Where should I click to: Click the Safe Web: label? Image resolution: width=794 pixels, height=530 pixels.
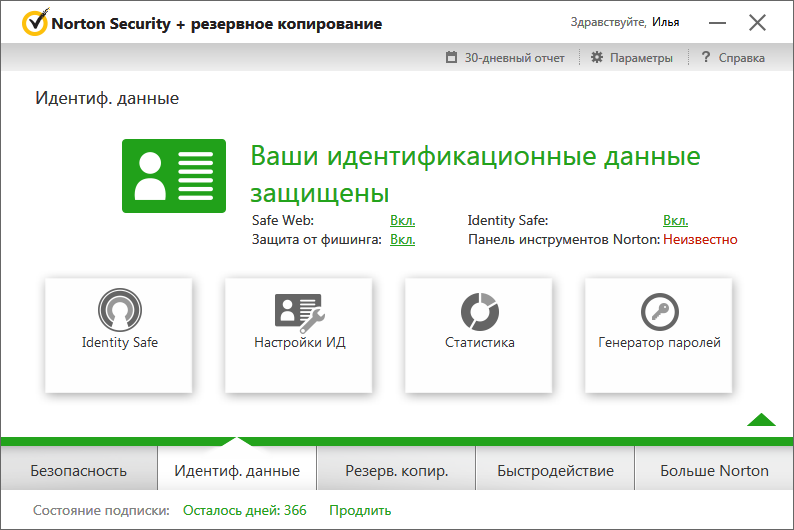click(283, 220)
